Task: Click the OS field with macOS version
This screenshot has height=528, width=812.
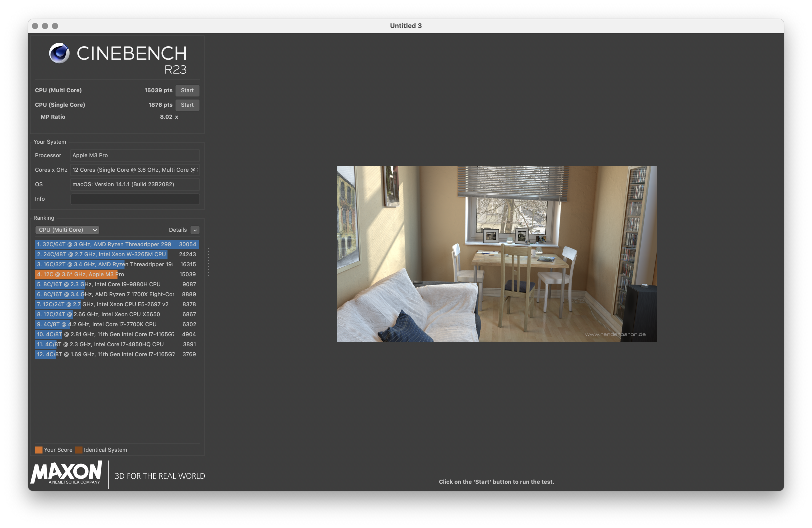Action: tap(135, 184)
